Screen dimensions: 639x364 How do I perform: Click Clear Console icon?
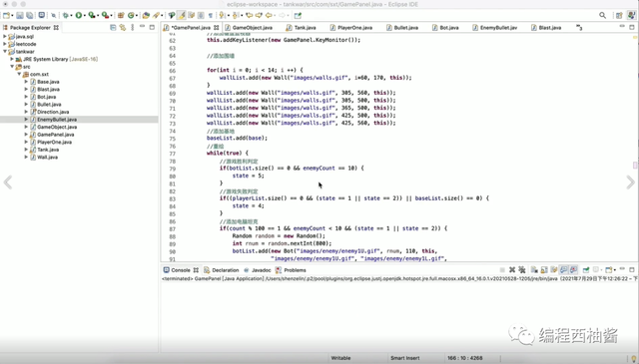[x=534, y=270]
